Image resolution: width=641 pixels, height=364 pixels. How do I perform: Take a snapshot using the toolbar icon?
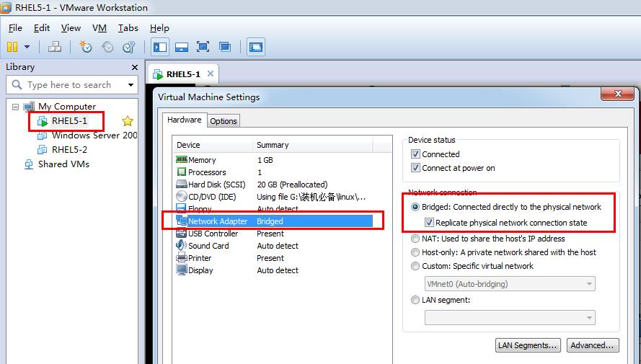pyautogui.click(x=85, y=47)
